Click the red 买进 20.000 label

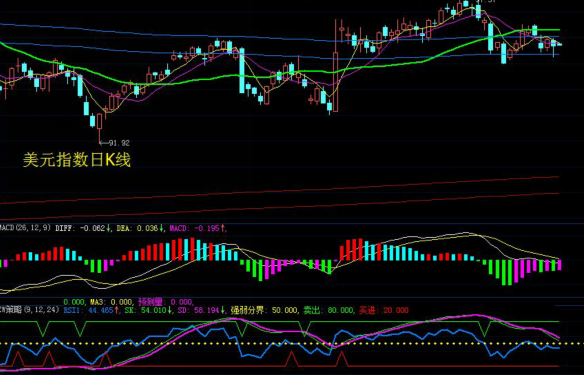pyautogui.click(x=384, y=310)
